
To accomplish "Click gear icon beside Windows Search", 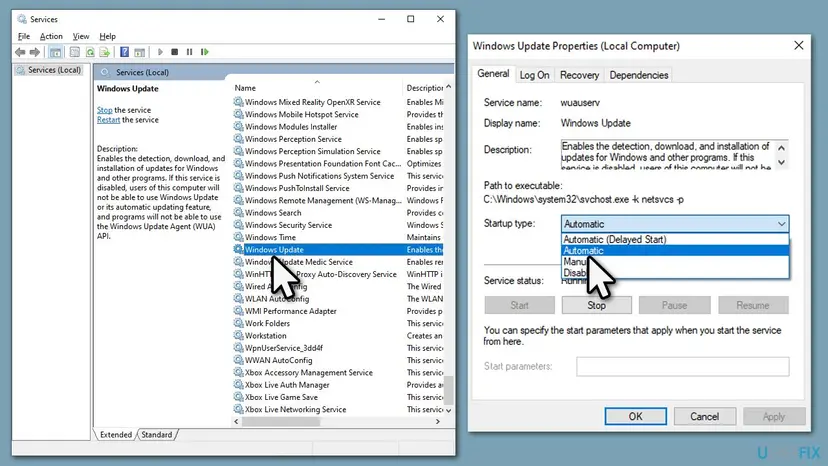I will point(238,212).
